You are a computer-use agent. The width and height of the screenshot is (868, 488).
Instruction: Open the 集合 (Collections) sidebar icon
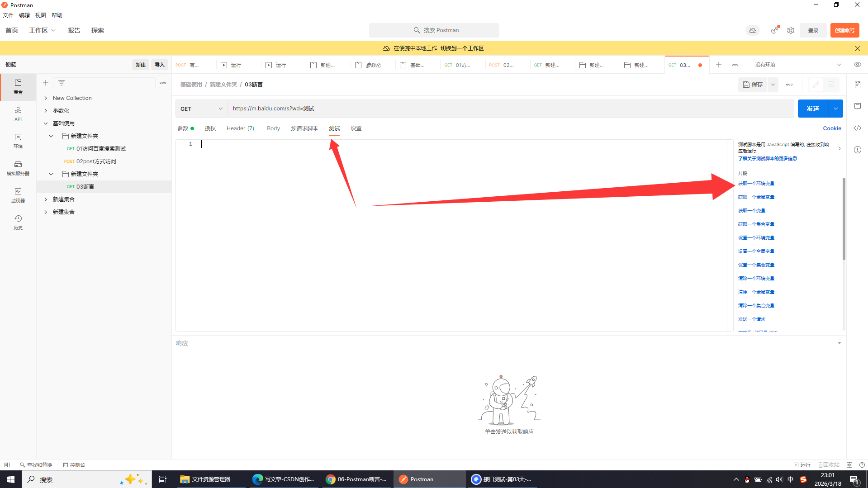18,86
